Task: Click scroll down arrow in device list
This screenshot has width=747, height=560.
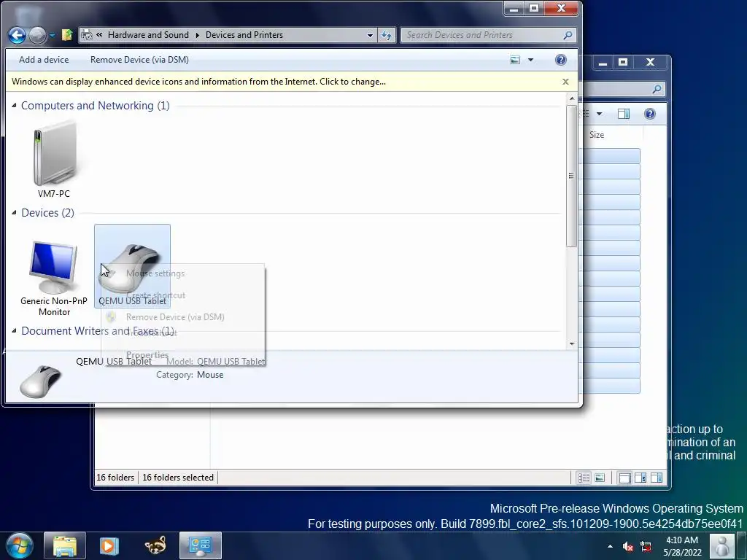Action: coord(572,343)
